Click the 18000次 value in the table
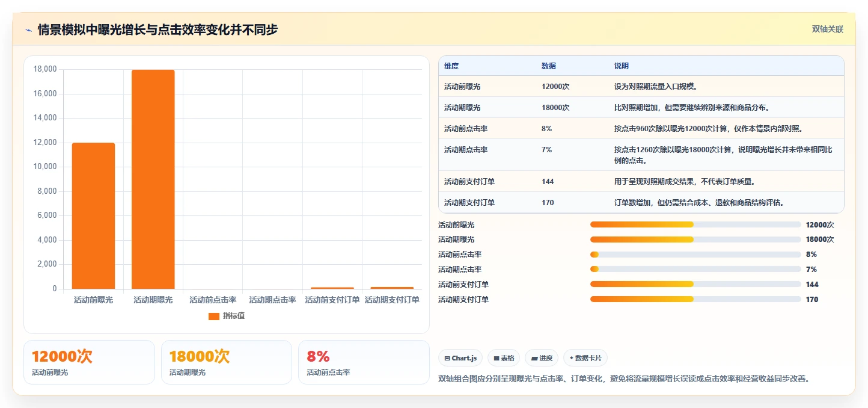868x408 pixels. (555, 108)
